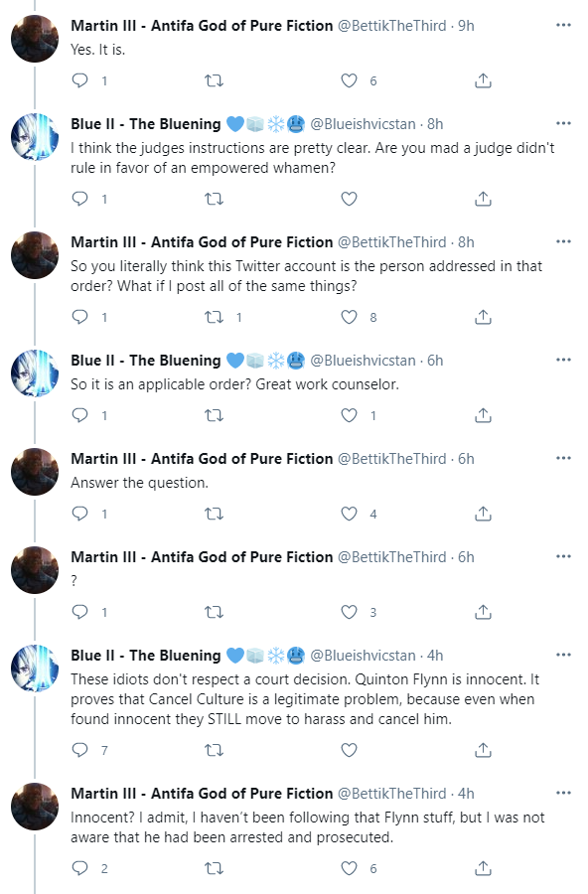588x894 pixels.
Task: Like the "Quinton Flynn is innocent" tweet
Action: 349,750
